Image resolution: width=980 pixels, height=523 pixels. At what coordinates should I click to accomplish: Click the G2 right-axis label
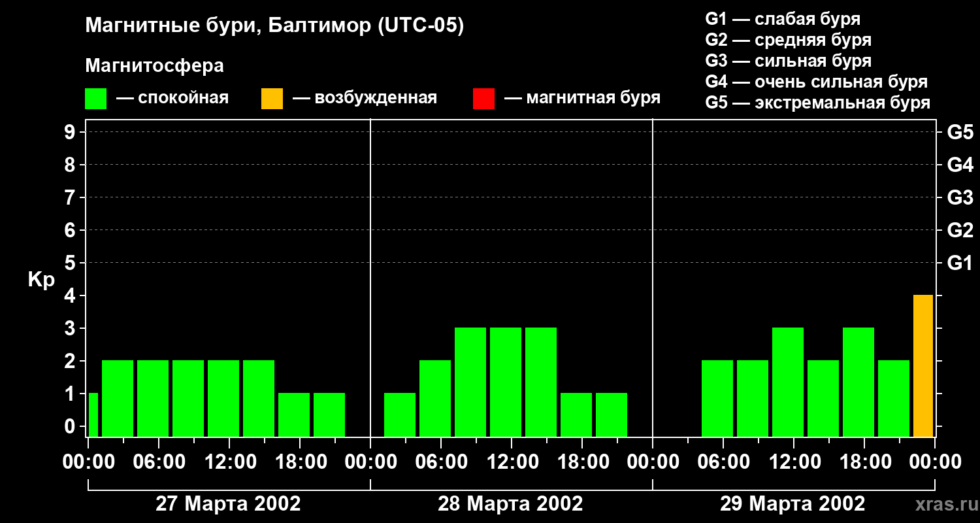click(960, 230)
